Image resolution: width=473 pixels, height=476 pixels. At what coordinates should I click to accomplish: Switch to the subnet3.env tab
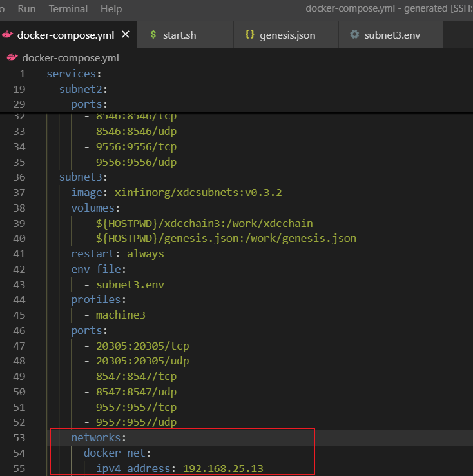(x=392, y=35)
